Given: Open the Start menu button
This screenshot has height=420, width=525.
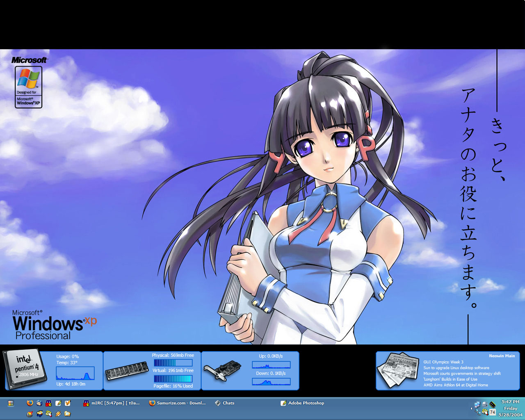Looking at the screenshot, I should pos(11,403).
